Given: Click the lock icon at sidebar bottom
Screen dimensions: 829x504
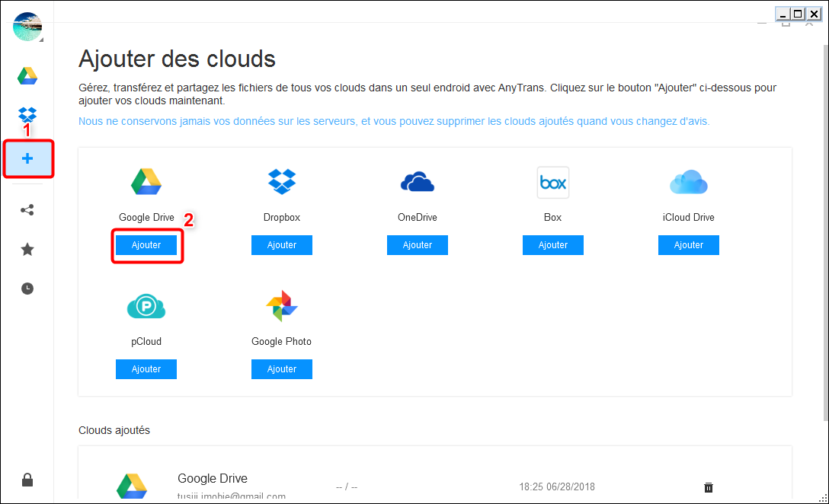Looking at the screenshot, I should (x=27, y=480).
